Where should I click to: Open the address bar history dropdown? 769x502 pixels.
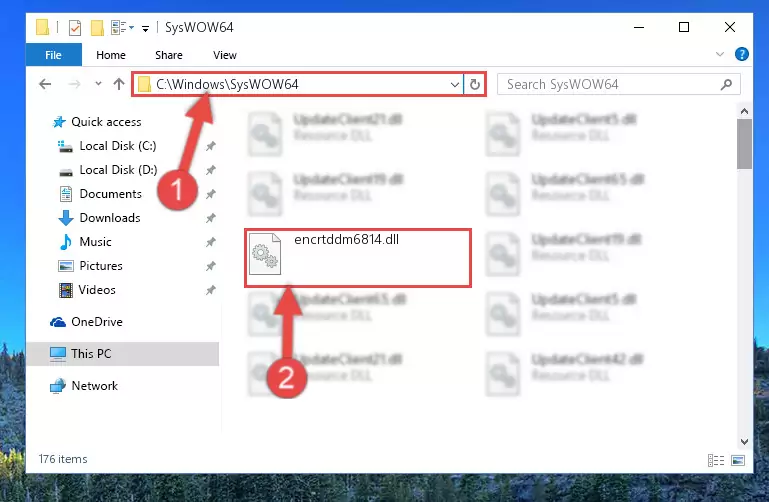click(x=455, y=85)
